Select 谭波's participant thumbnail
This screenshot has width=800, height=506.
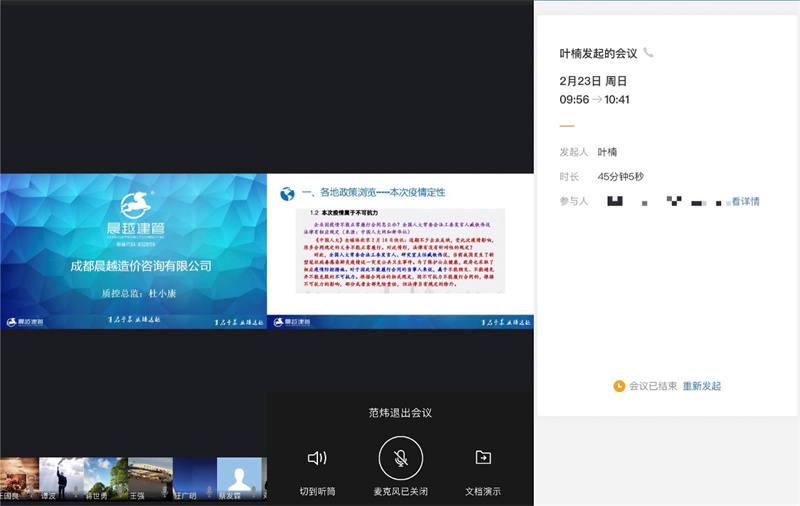pyautogui.click(x=60, y=478)
